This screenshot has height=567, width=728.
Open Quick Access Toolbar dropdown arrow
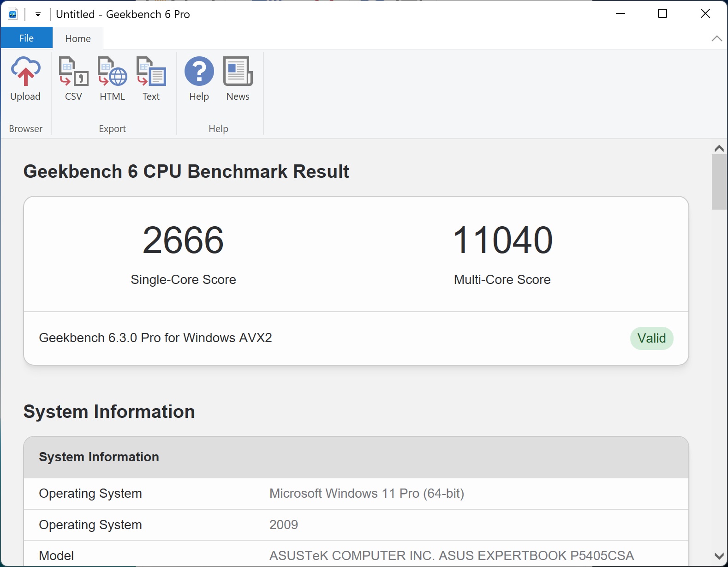click(x=38, y=15)
